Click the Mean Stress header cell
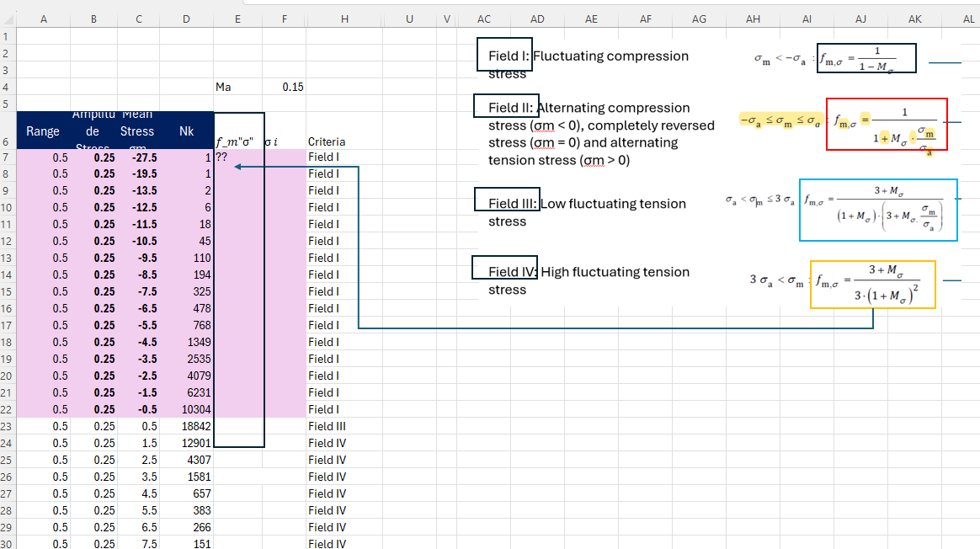 click(138, 131)
